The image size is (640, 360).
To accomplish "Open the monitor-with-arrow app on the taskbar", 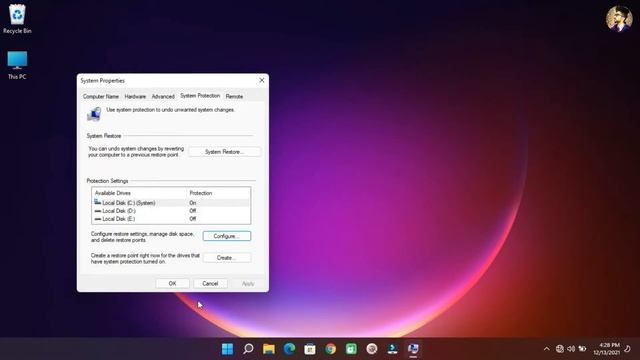I will (392, 349).
